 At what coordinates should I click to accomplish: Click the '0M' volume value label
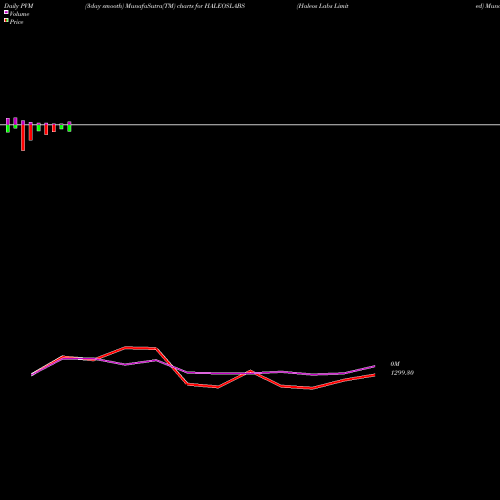(395, 364)
